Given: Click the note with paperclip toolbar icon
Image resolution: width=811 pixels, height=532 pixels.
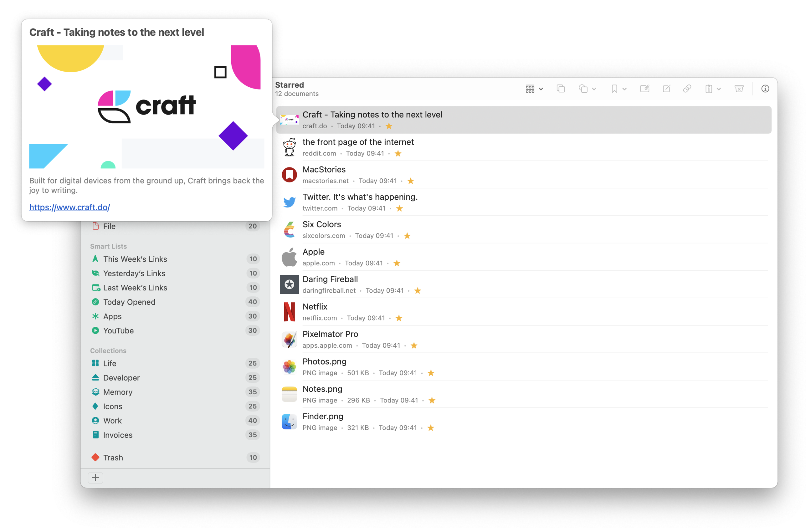Looking at the screenshot, I should (x=644, y=89).
